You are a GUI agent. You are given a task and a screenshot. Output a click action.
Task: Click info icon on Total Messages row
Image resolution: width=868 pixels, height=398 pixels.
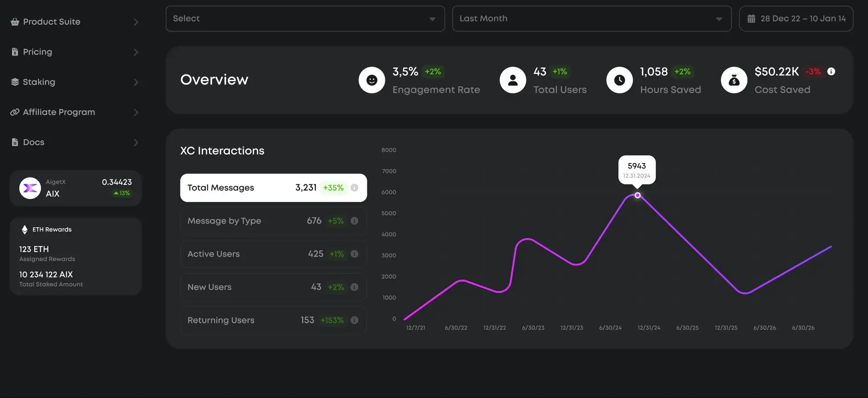354,187
